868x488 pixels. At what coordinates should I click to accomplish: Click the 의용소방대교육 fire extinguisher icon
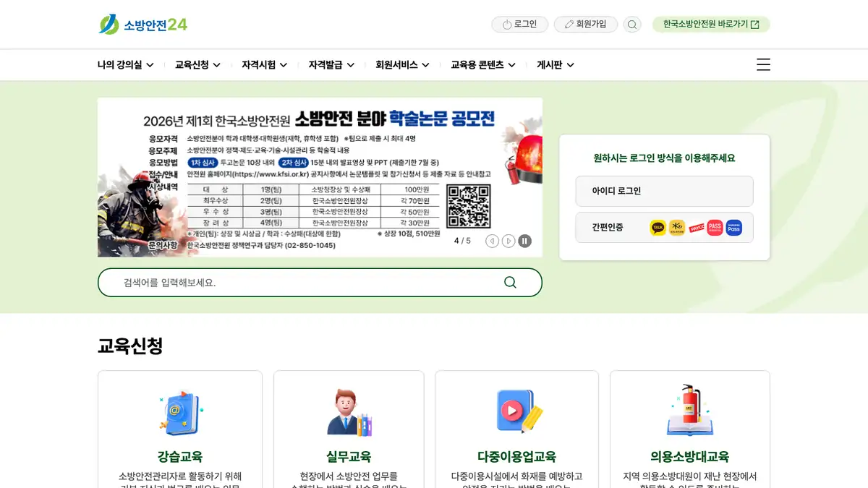tap(689, 411)
